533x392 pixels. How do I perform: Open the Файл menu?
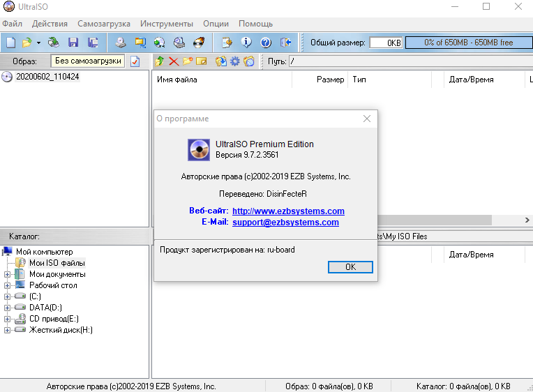pyautogui.click(x=13, y=24)
